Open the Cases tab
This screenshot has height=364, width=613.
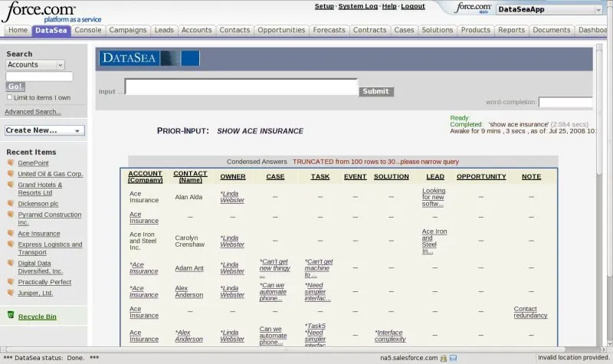(404, 30)
